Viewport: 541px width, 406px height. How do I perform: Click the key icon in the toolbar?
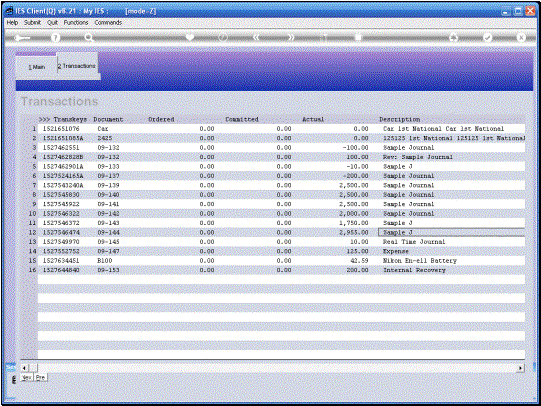tap(22, 38)
